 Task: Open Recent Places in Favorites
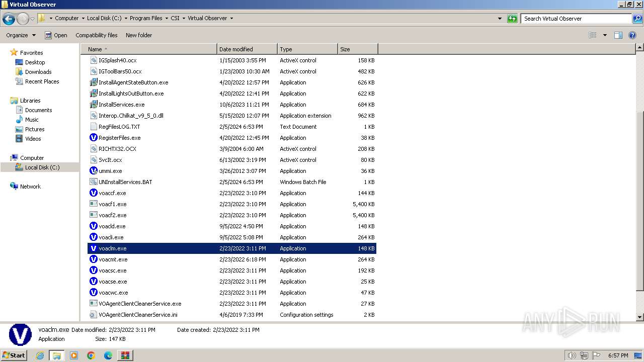pos(42,81)
